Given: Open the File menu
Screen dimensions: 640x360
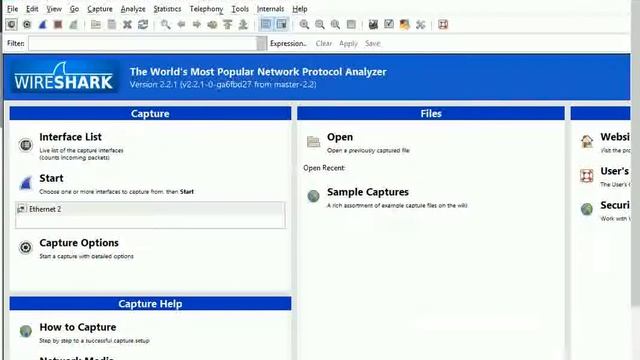Looking at the screenshot, I should (x=13, y=9).
